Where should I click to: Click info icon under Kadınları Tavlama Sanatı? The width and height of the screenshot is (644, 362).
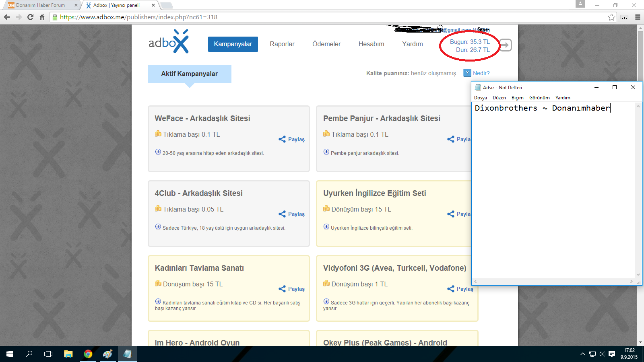coord(158,302)
